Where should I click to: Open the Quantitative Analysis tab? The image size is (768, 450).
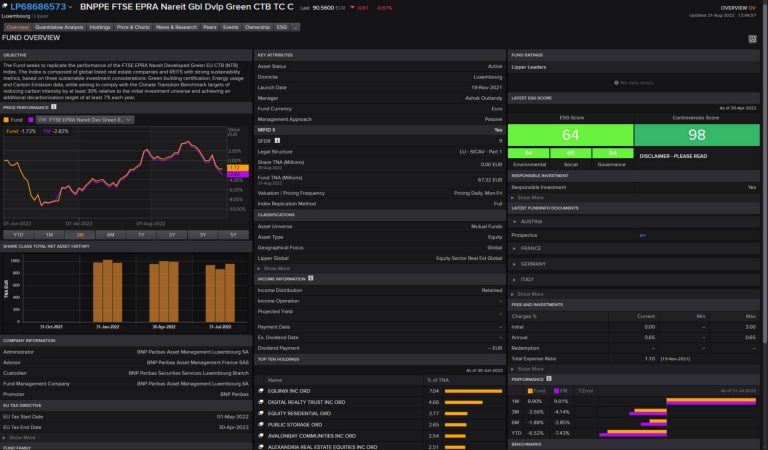(59, 27)
